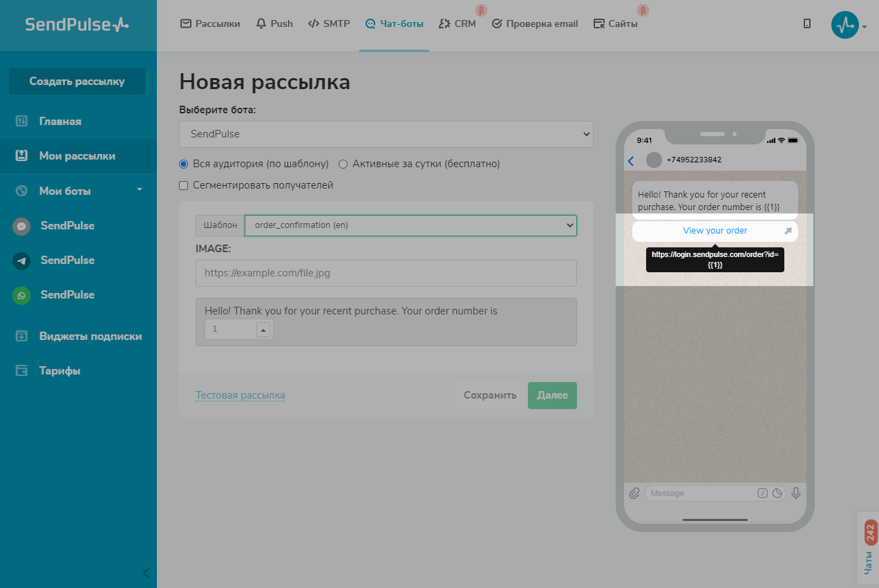Open Рассылки in the top navigation
879x588 pixels.
[x=210, y=23]
